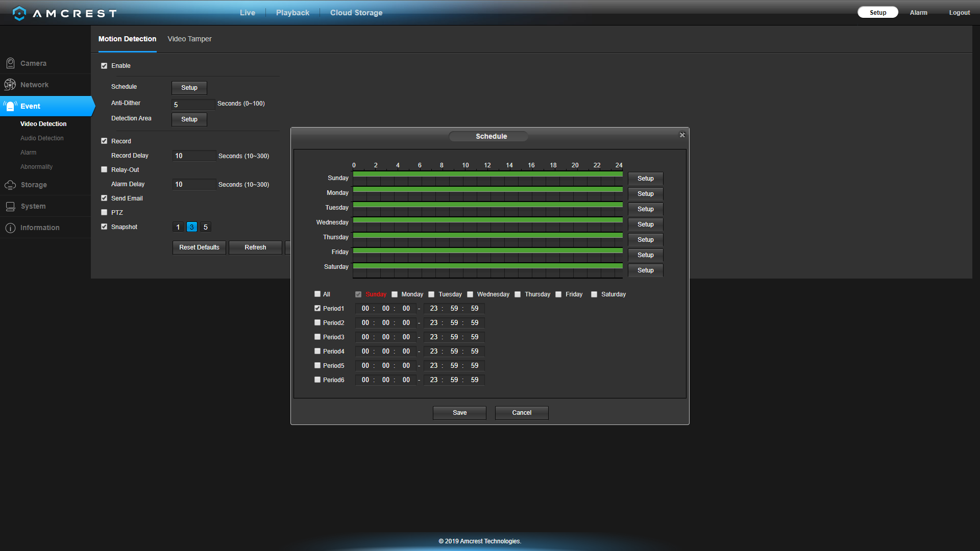This screenshot has height=551, width=980.
Task: Click Setup for the Sunday row
Action: tap(645, 179)
